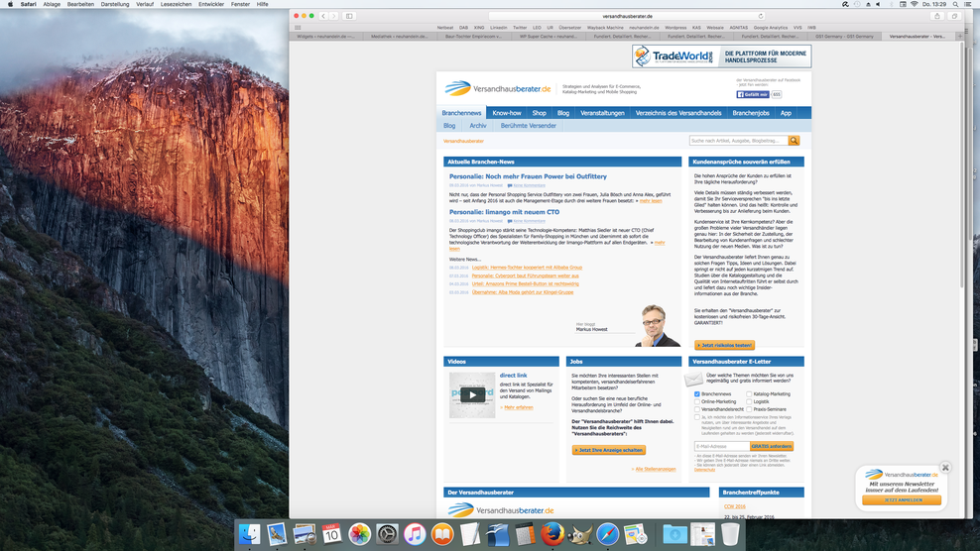
Task: Select Berühmte Versender sub-tab
Action: [x=528, y=126]
